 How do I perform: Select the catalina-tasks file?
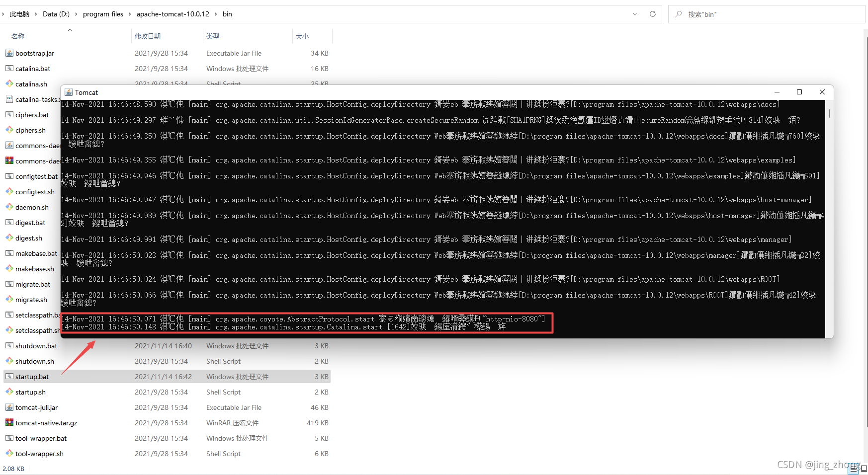tap(37, 99)
